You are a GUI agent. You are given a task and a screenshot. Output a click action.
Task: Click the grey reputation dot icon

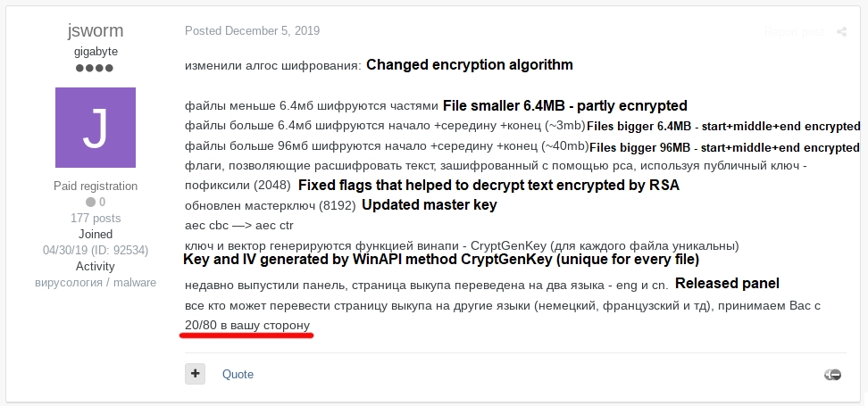(x=89, y=202)
